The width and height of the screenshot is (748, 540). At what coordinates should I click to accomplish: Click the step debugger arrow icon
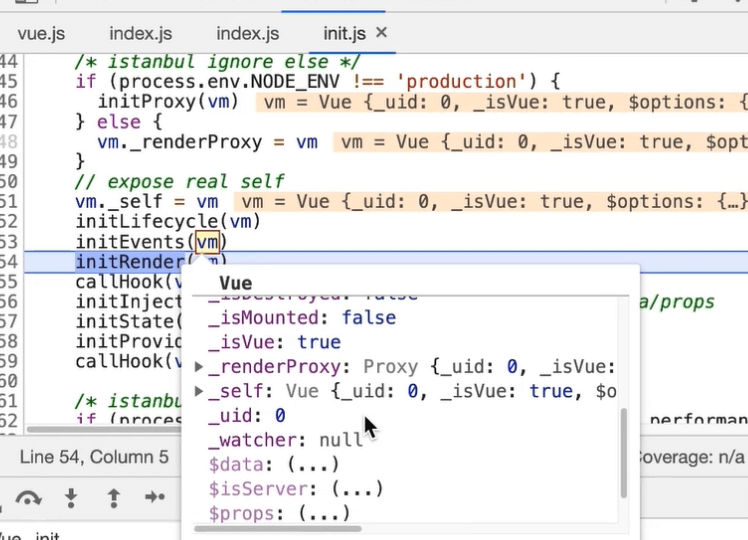point(155,497)
